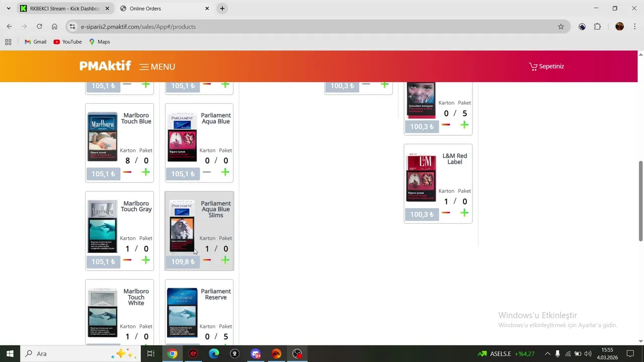Click the address bar URL field

click(317, 27)
